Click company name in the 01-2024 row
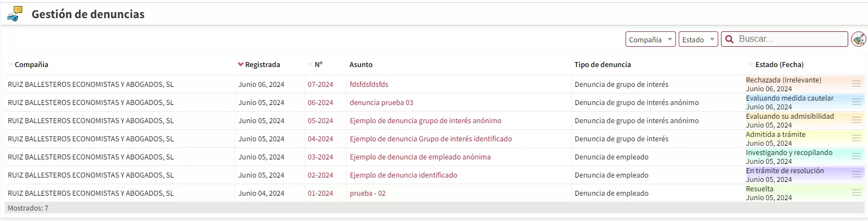Viewport: 868px width, 221px height. point(91,193)
